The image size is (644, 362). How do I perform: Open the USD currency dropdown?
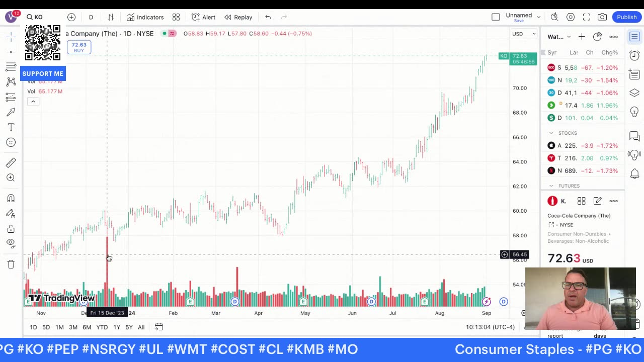click(x=524, y=34)
